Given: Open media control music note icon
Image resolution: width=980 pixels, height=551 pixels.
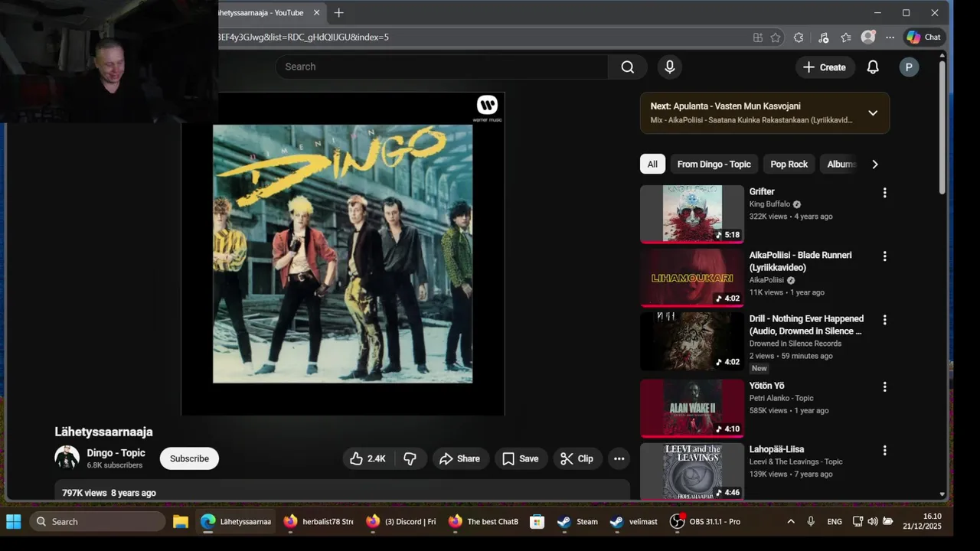Looking at the screenshot, I should [823, 37].
